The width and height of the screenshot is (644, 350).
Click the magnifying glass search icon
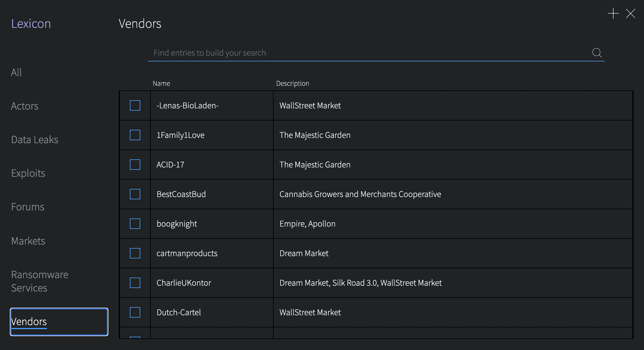pyautogui.click(x=597, y=53)
